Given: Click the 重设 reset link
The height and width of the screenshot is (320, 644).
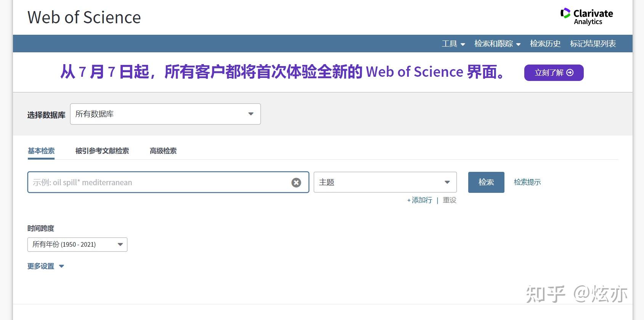Looking at the screenshot, I should click(x=450, y=200).
